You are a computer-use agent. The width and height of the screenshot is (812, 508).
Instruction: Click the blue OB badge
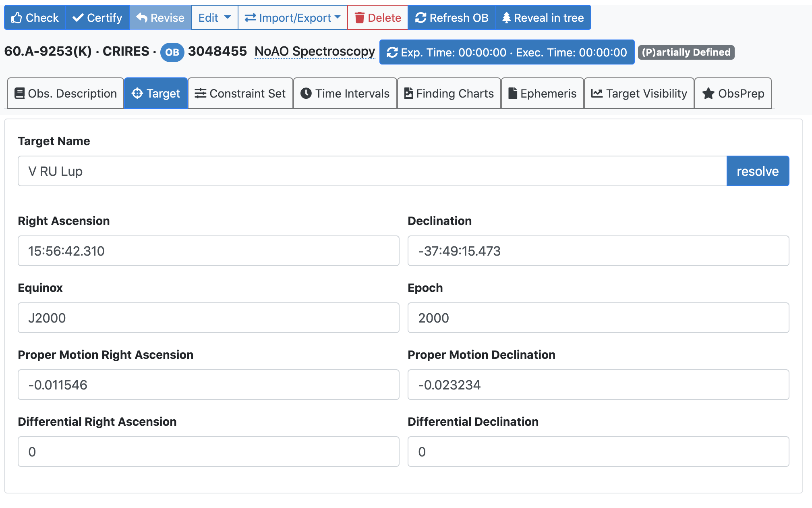172,52
